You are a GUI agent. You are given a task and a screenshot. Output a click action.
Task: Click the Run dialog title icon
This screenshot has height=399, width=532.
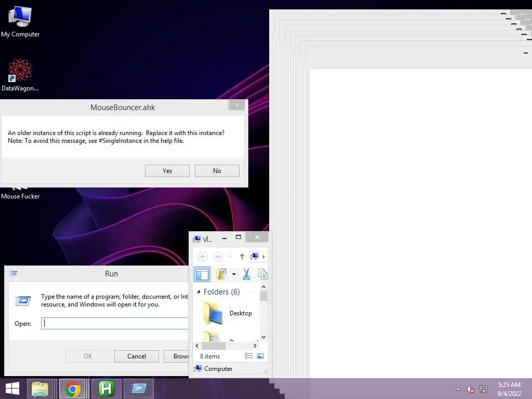(x=14, y=273)
